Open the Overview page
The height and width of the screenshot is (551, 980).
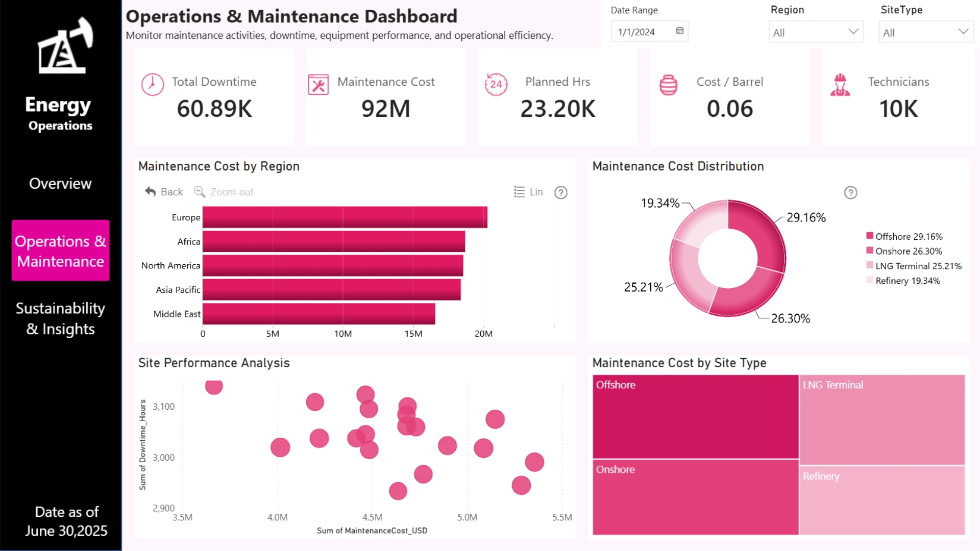(60, 183)
